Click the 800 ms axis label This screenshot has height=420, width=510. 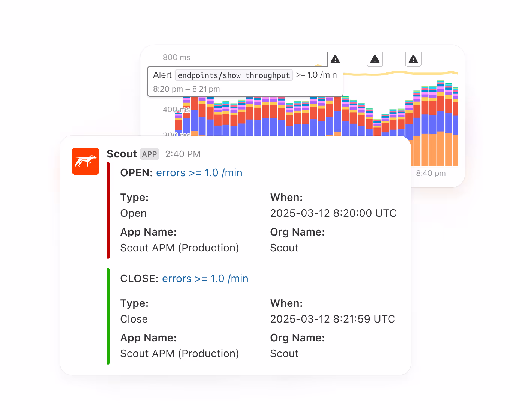(x=176, y=57)
